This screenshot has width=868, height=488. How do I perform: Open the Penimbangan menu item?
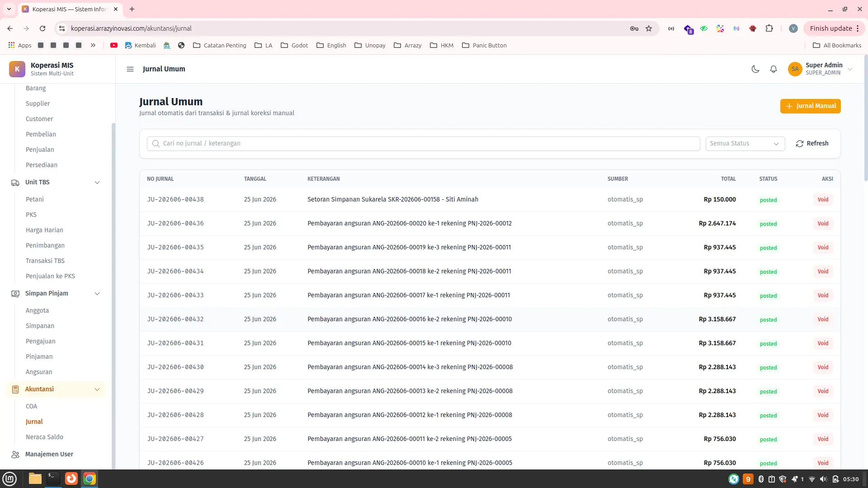(x=45, y=245)
